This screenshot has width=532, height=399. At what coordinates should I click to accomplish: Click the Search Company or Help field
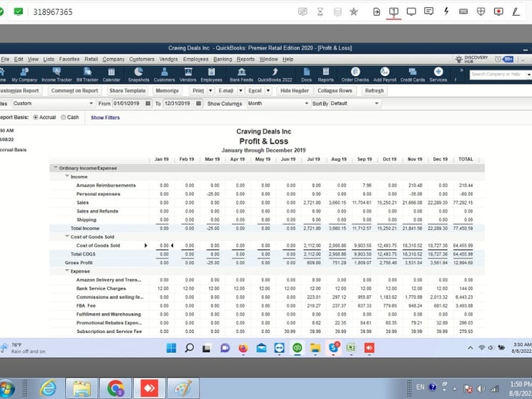coord(497,74)
